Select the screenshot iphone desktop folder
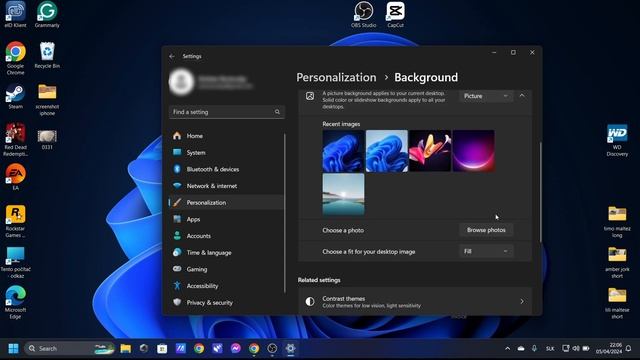 pos(47,99)
